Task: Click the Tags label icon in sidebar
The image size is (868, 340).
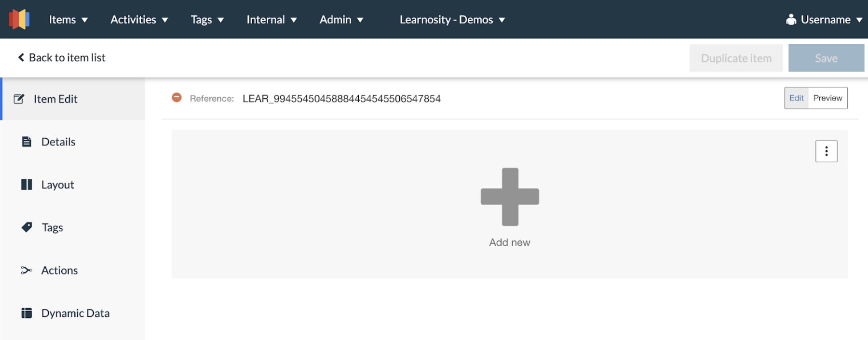Action: click(27, 227)
